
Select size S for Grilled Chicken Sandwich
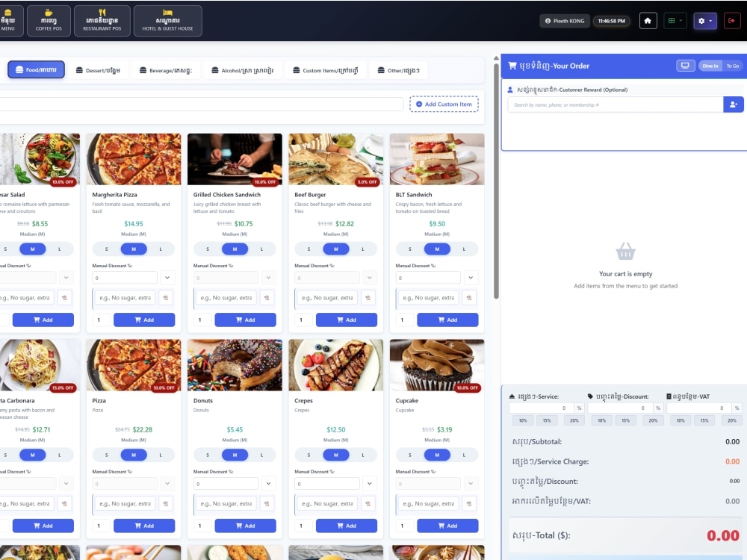point(208,249)
